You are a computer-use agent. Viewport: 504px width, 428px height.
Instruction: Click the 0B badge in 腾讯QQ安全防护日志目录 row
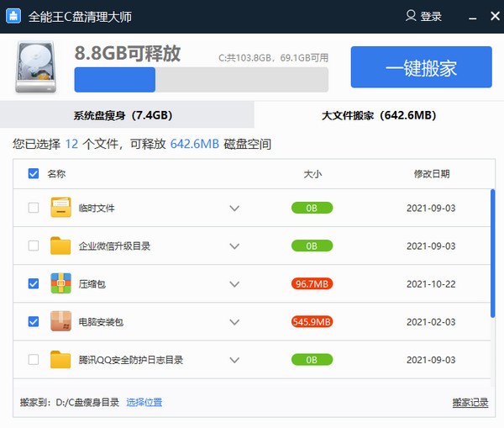point(312,360)
